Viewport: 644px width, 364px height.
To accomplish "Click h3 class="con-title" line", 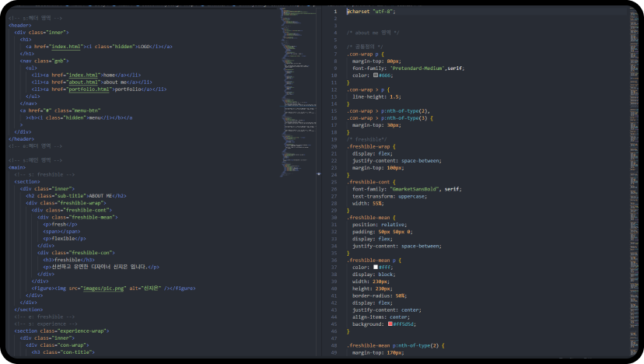I will click(x=63, y=352).
